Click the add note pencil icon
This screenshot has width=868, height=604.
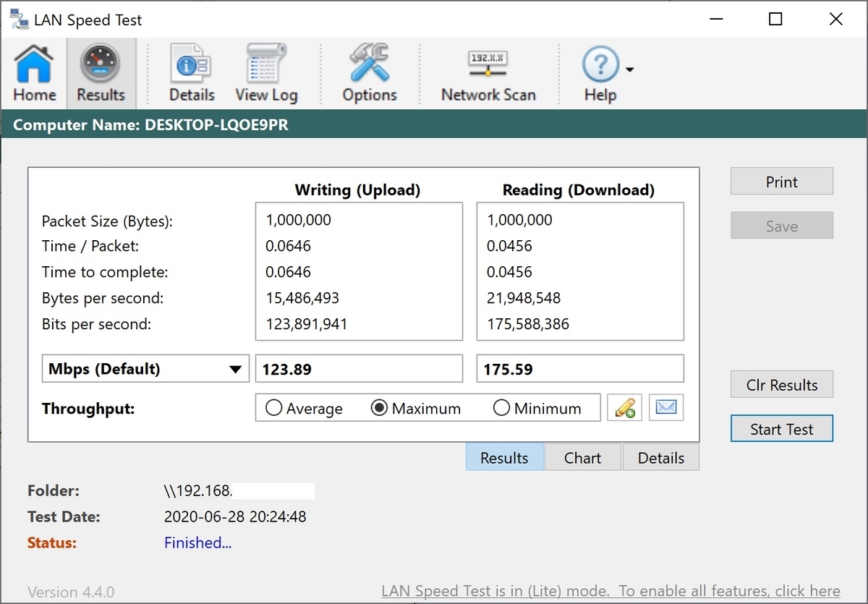pos(624,408)
